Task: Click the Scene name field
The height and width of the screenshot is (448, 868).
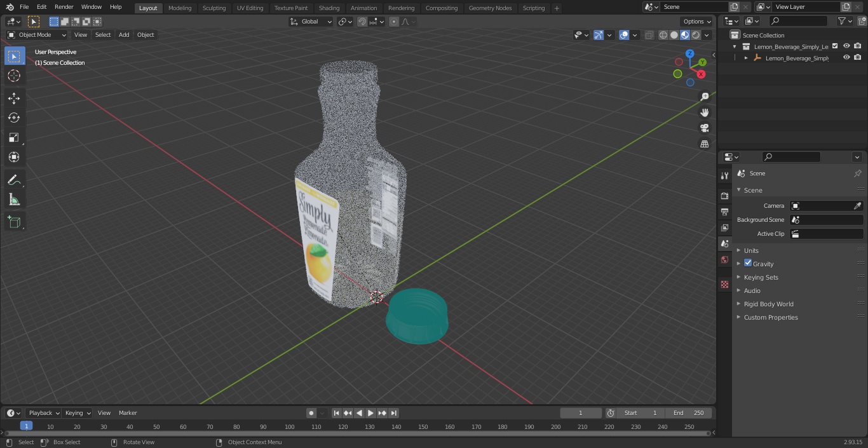Action: (694, 6)
